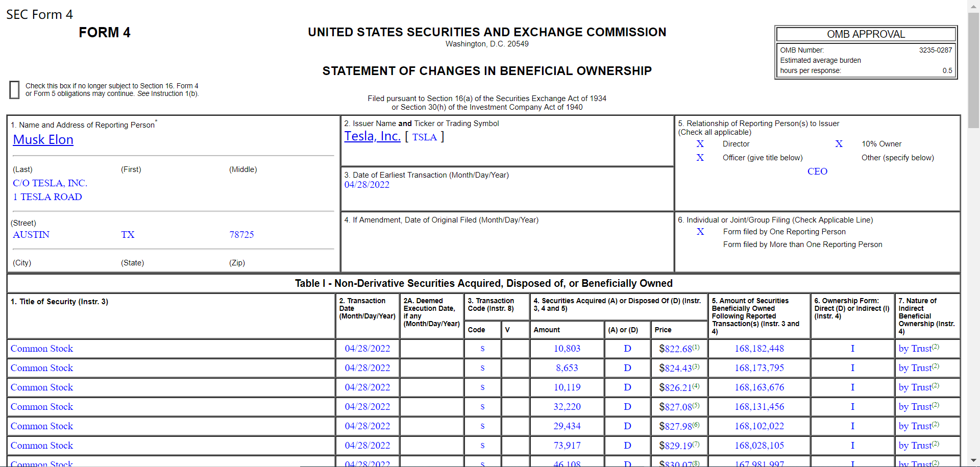Click the S transaction code in the 8,653 row

pos(482,368)
